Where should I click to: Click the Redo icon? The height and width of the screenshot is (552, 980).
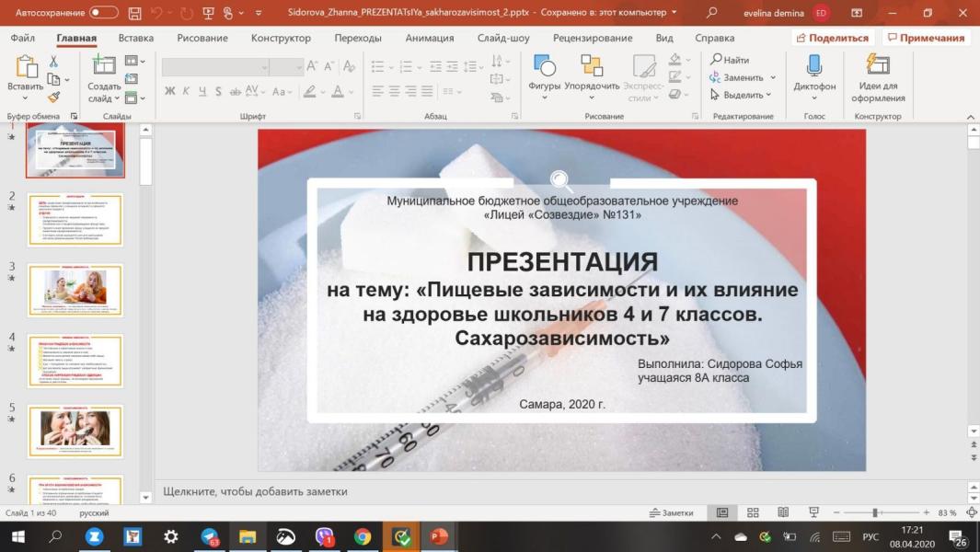coord(186,13)
